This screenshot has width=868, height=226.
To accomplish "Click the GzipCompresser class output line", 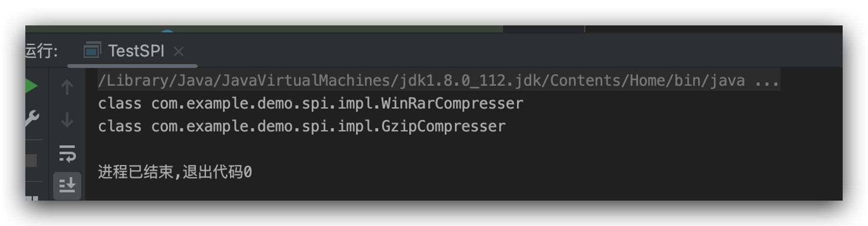I will click(302, 126).
